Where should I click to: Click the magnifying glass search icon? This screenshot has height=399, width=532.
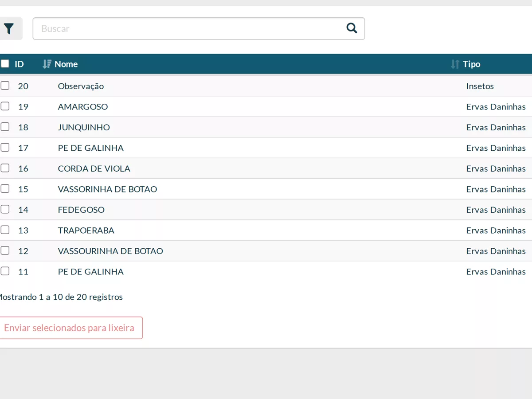(352, 28)
